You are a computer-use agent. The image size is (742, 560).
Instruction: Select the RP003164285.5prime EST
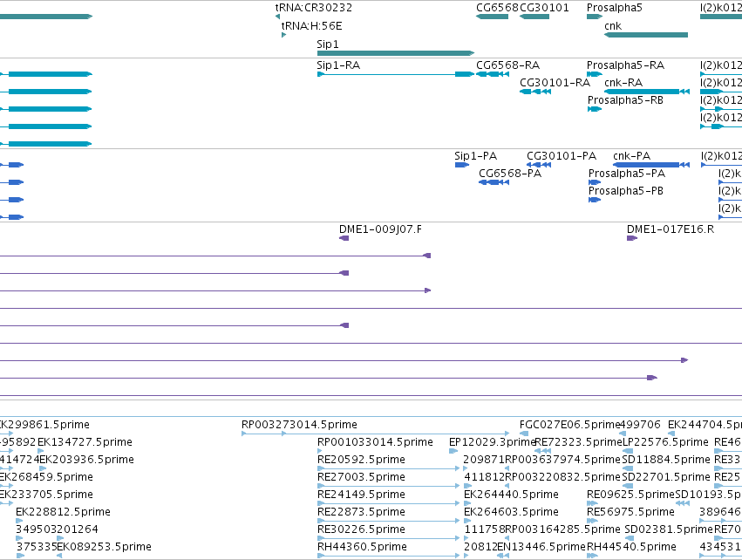click(507, 538)
